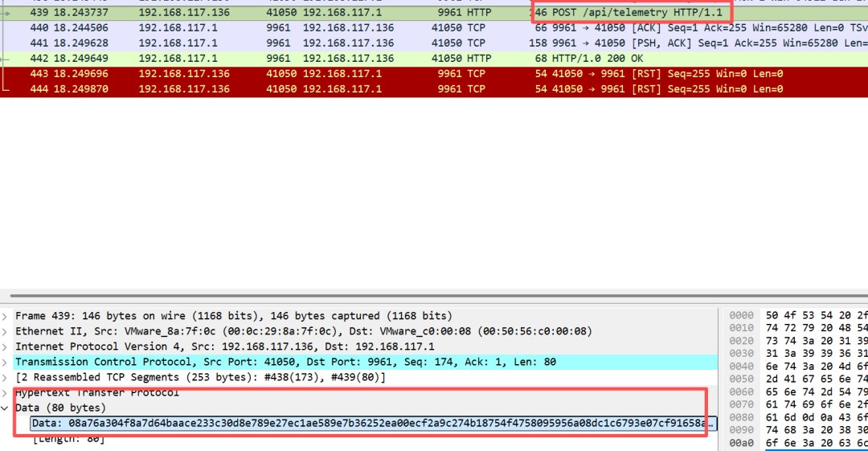Click hex offset 0050 in bytes pane

[x=741, y=379]
